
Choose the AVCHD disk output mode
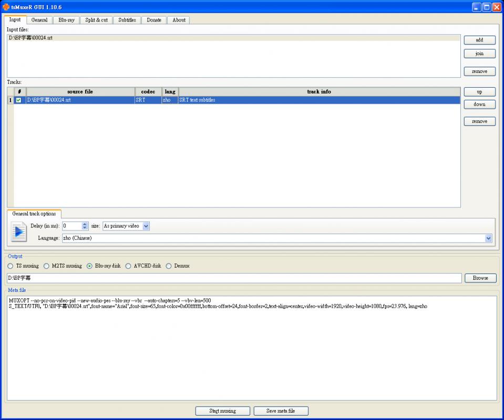(128, 266)
